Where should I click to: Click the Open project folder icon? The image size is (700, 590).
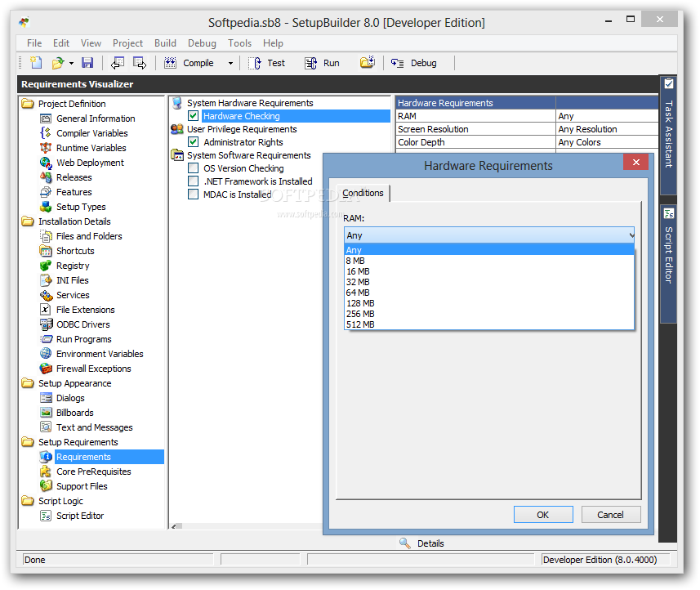pyautogui.click(x=58, y=63)
